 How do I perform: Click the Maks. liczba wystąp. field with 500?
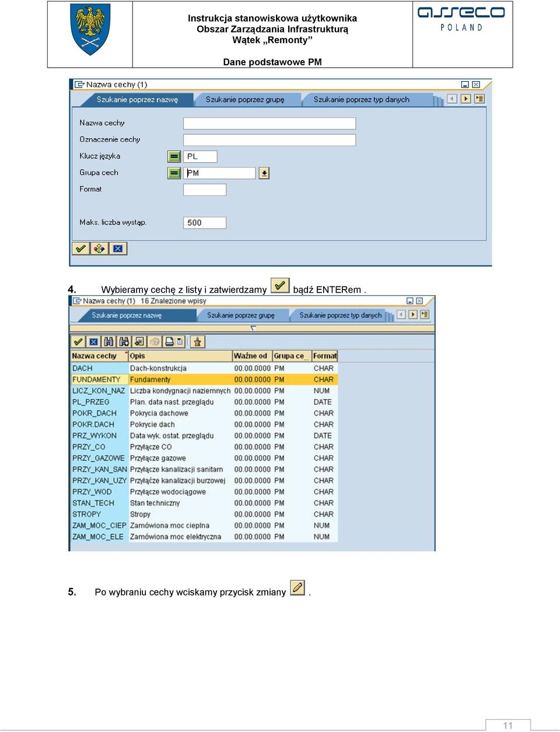(205, 223)
